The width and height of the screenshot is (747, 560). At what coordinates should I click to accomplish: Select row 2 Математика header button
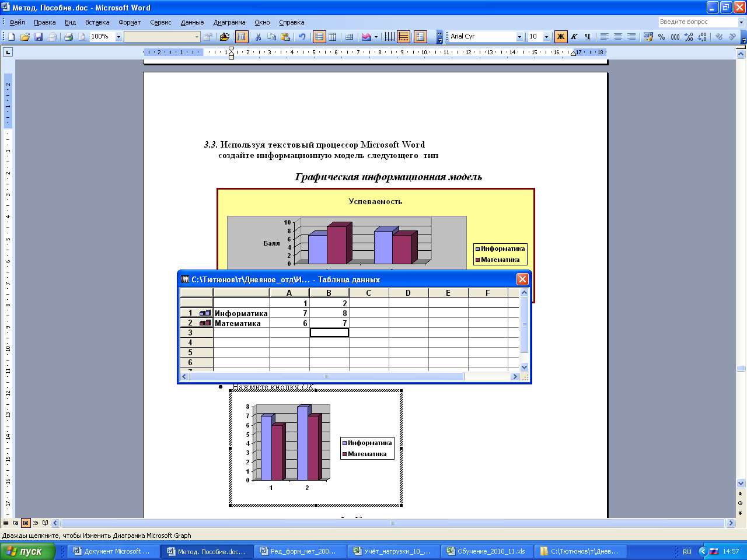point(196,323)
